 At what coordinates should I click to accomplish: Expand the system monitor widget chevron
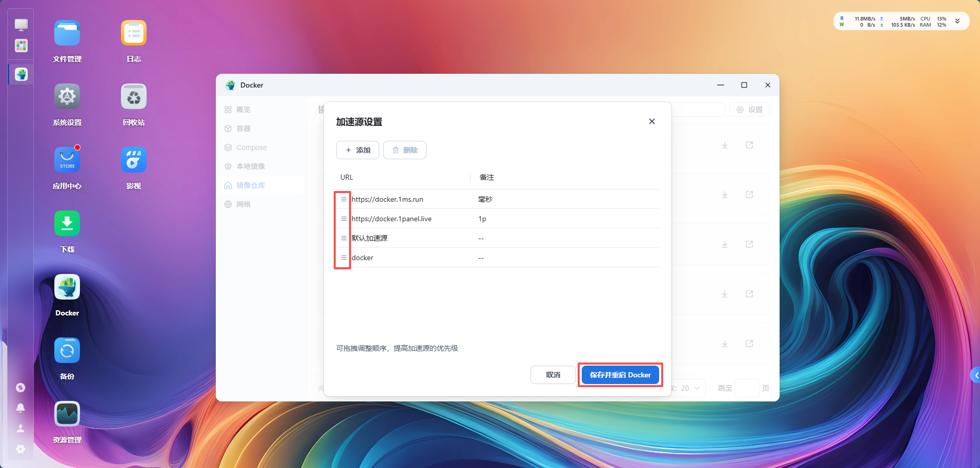(957, 22)
